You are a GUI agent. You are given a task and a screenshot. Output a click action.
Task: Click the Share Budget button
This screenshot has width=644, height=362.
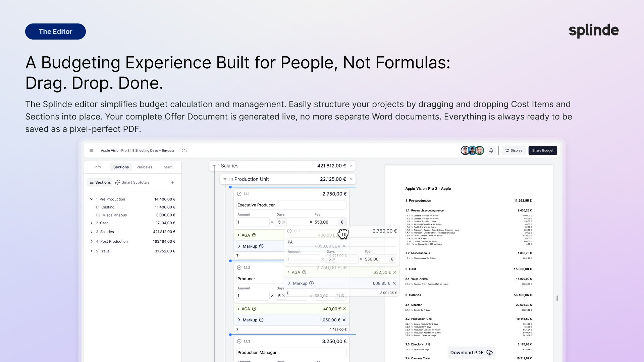click(543, 150)
